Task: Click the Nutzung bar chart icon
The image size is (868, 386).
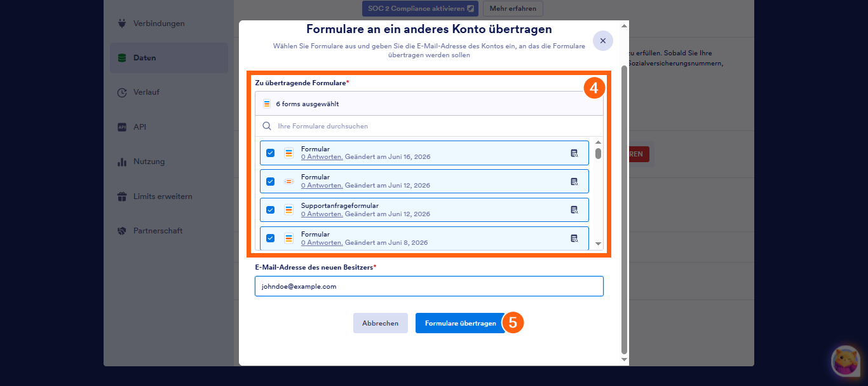Action: [x=122, y=162]
